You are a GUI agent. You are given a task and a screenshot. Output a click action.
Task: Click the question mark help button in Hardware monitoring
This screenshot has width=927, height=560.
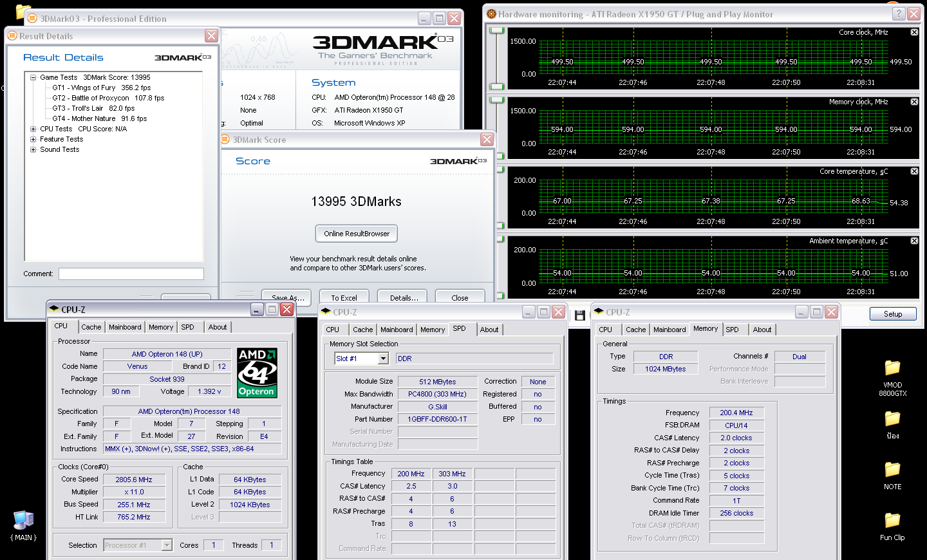click(898, 14)
